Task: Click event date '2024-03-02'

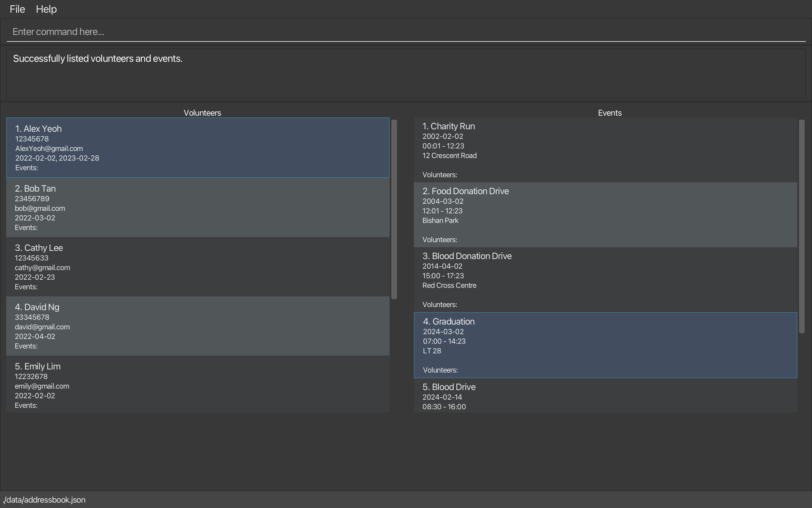Action: [x=443, y=332]
